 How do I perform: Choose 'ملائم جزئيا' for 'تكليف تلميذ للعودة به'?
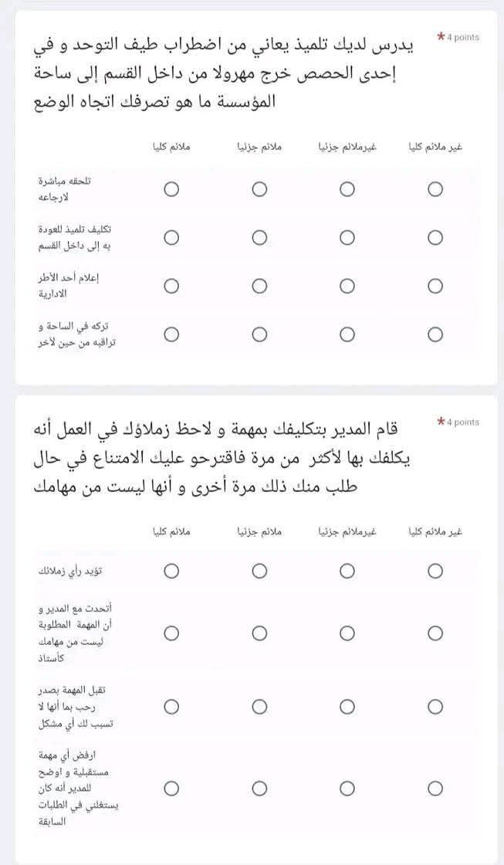click(259, 238)
